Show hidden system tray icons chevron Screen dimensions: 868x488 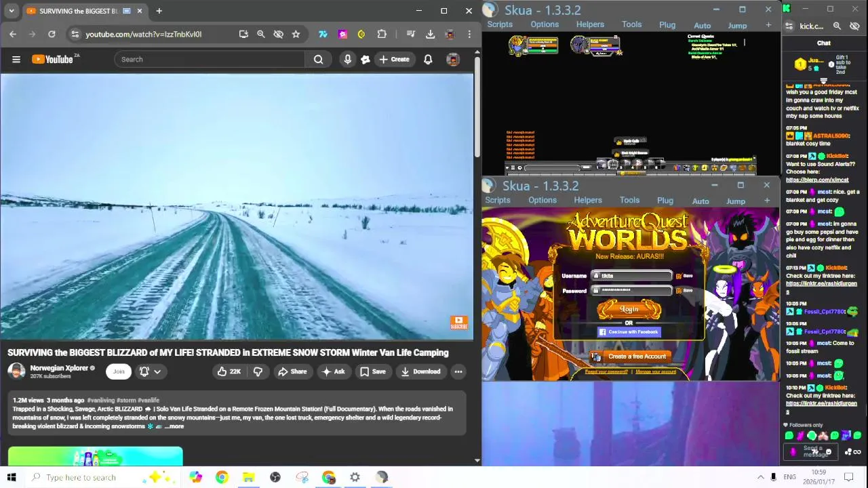coord(761,477)
